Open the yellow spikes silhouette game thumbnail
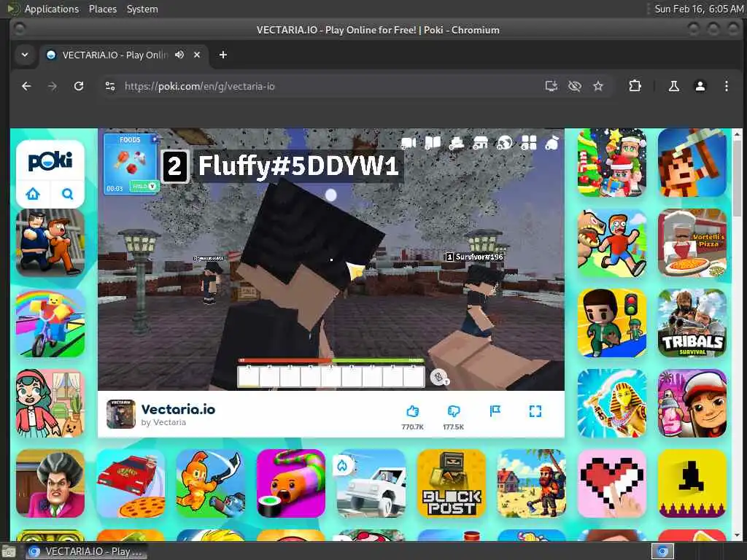This screenshot has width=747, height=560. [x=692, y=483]
